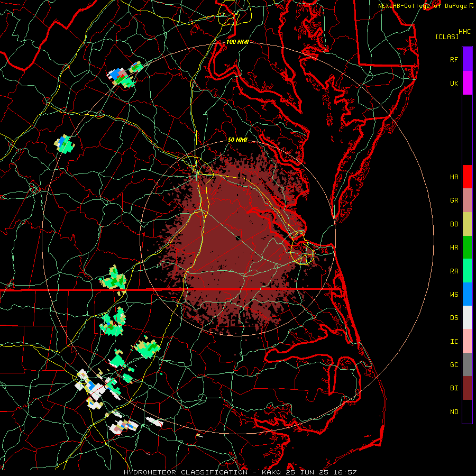Click the BI brown legend swatch
The height and width of the screenshot is (476, 476).
click(x=467, y=388)
